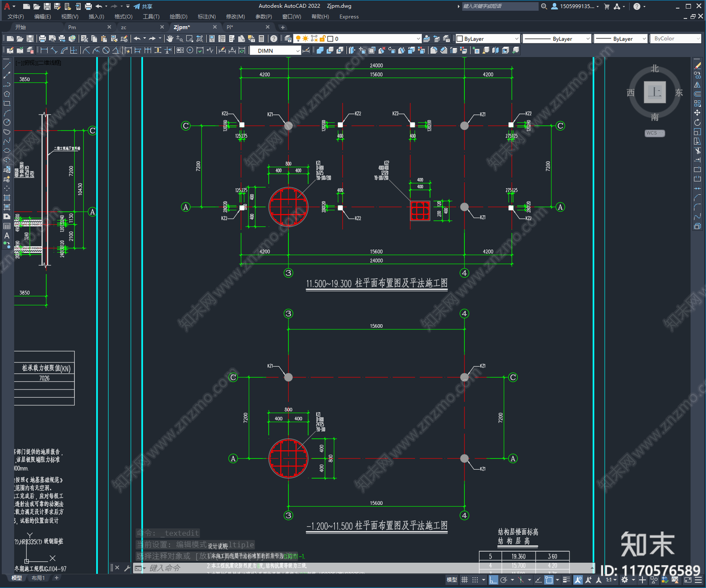Switch to the 布局1 layout tab
This screenshot has height=588, width=706.
[38, 578]
